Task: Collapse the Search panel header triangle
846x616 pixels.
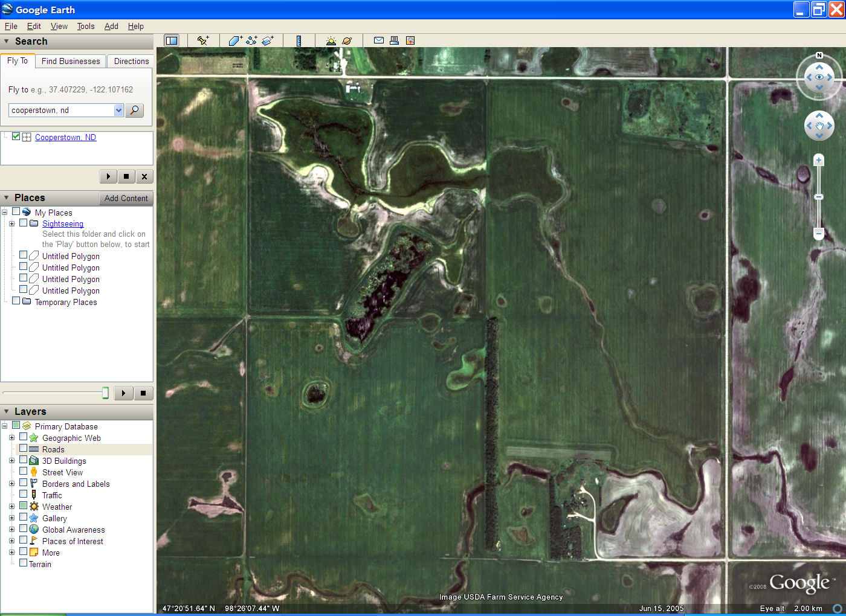Action: point(7,42)
